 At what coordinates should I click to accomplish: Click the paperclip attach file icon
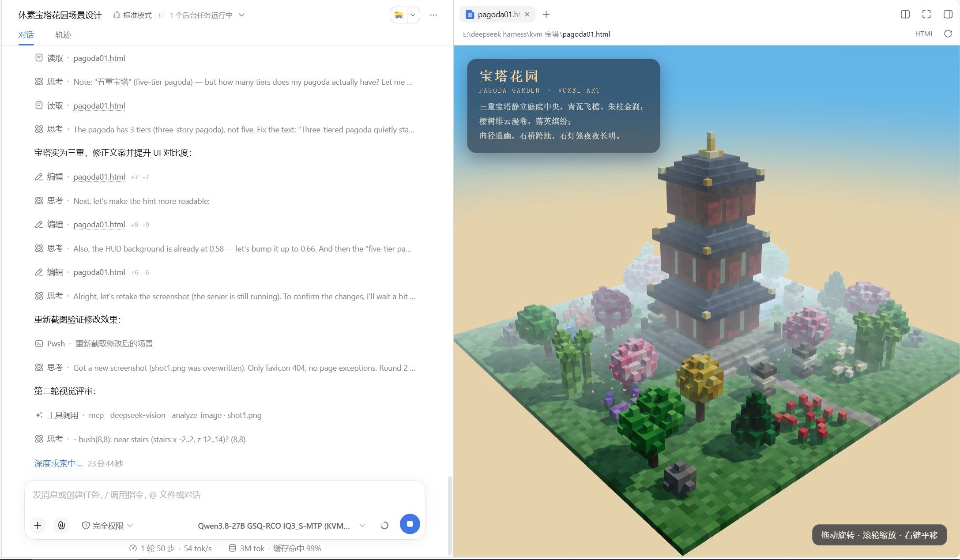pos(61,525)
